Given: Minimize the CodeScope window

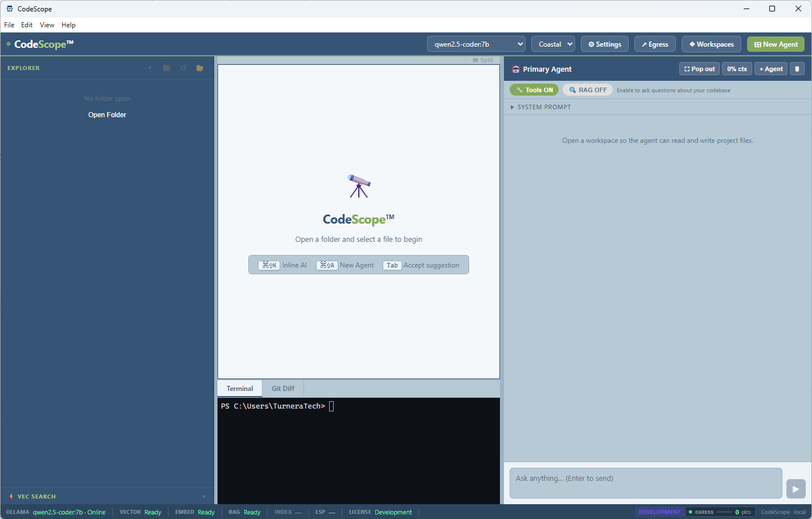Looking at the screenshot, I should (x=747, y=9).
